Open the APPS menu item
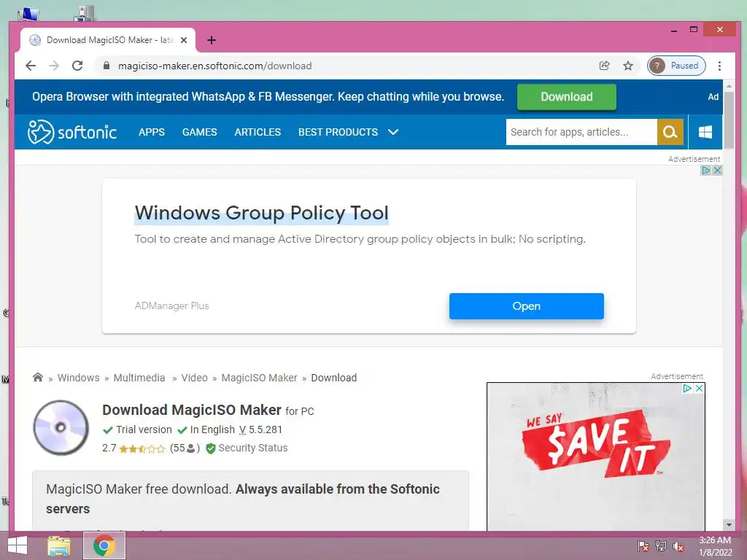Viewport: 747px width, 560px height. pos(152,132)
